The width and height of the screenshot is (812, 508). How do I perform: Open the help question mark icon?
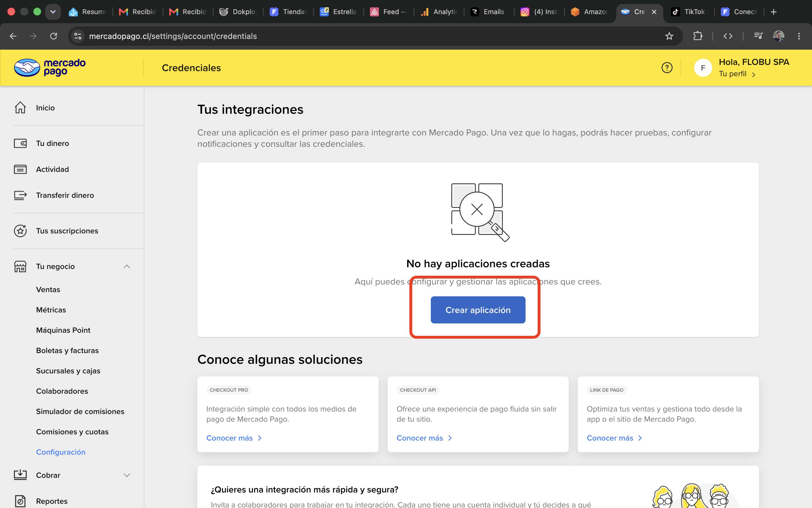click(667, 67)
